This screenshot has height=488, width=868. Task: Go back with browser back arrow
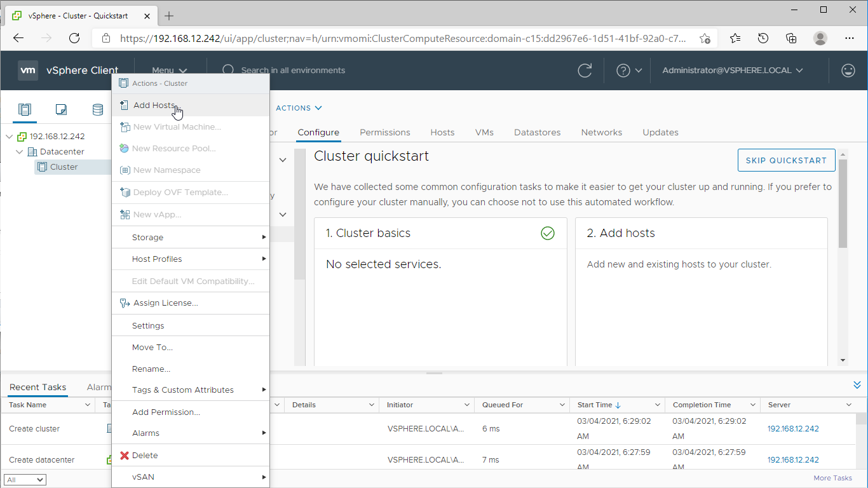[18, 38]
